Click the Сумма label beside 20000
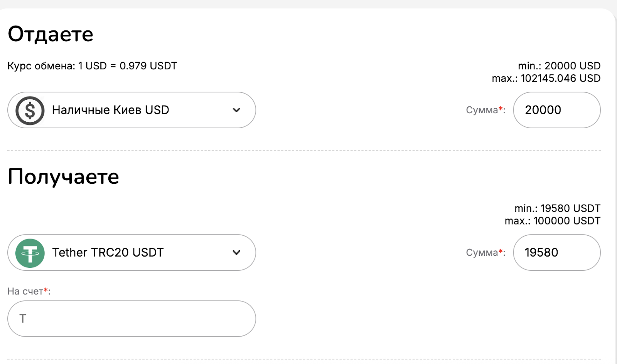 (x=482, y=110)
